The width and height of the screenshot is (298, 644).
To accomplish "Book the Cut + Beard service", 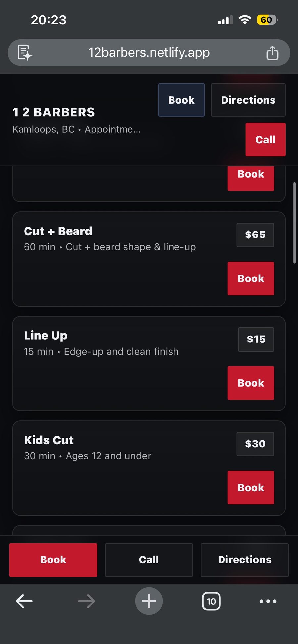I will (x=251, y=279).
